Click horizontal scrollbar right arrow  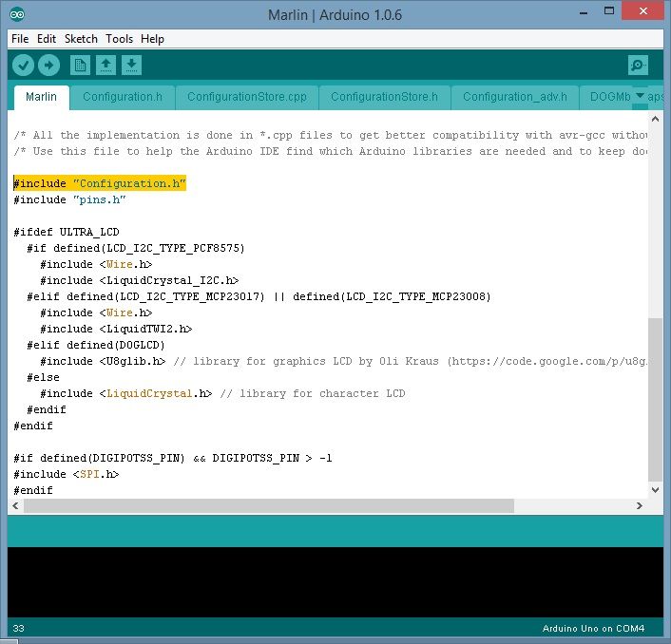pyautogui.click(x=640, y=506)
